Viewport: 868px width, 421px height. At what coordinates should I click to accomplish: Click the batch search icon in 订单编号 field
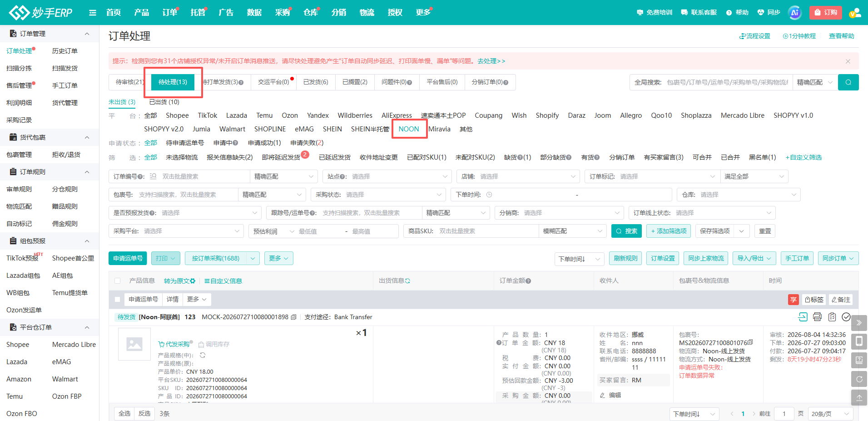tap(153, 176)
